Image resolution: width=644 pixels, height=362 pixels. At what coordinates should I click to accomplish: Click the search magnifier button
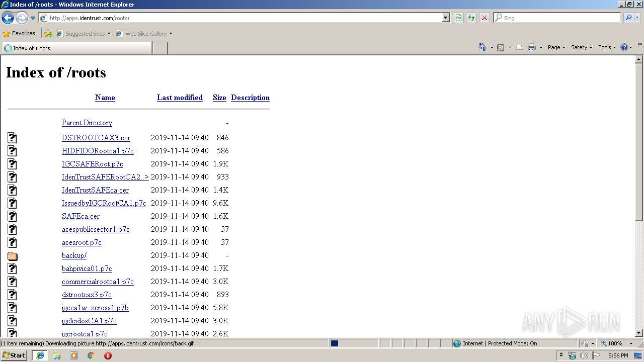[x=628, y=18]
